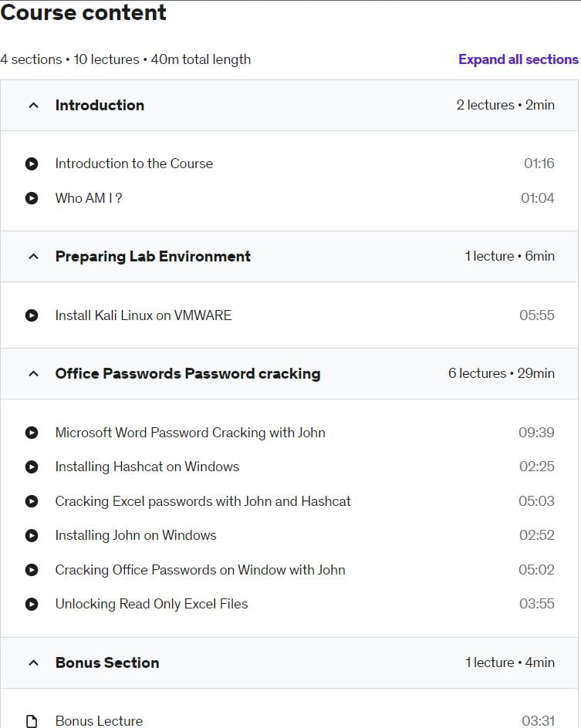The image size is (581, 728).
Task: Click play icon next to Who AM I ?
Action: coord(32,198)
